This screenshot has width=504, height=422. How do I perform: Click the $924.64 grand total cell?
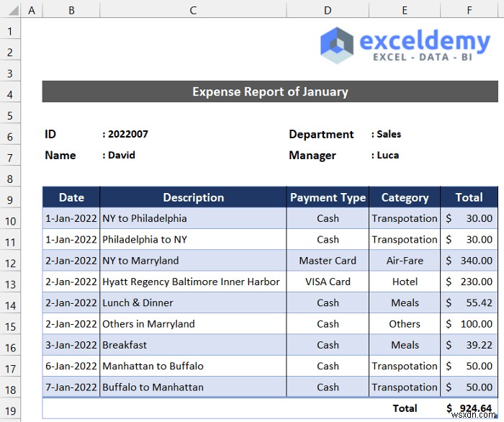pyautogui.click(x=469, y=408)
